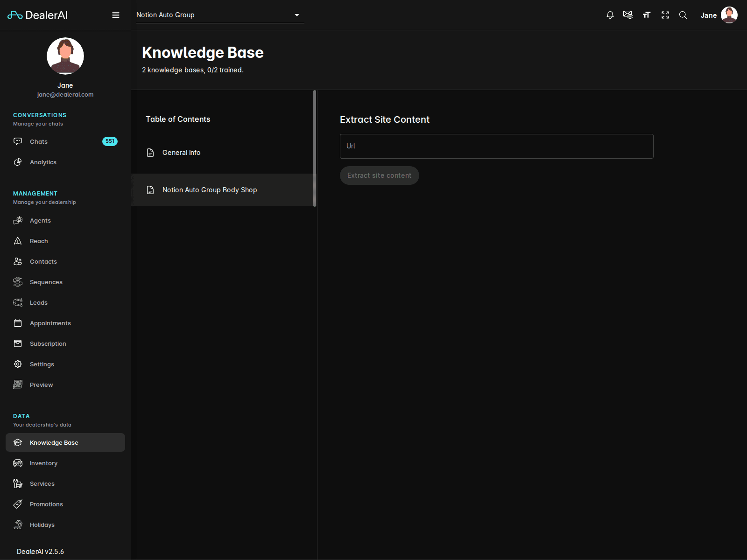Expand the dealership selector arrow
Image resolution: width=747 pixels, height=560 pixels.
(297, 15)
